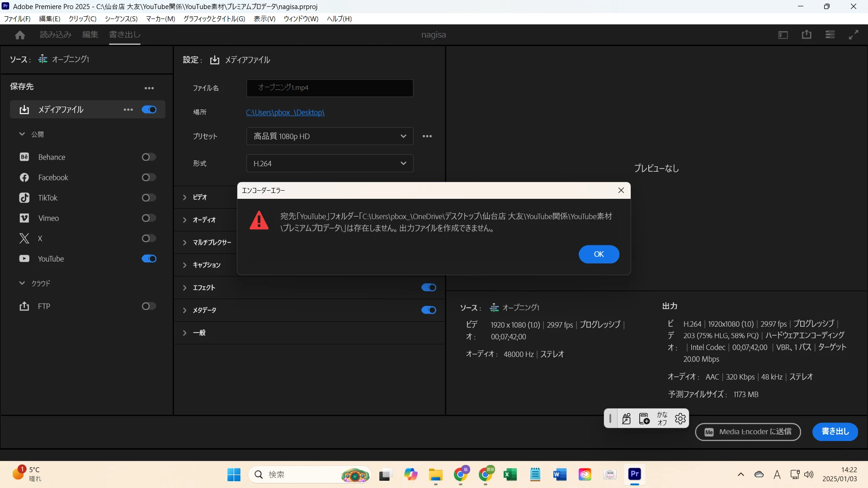The height and width of the screenshot is (488, 868).
Task: Open the プリセット 高品質 1080p HD dropdown
Action: (330, 136)
